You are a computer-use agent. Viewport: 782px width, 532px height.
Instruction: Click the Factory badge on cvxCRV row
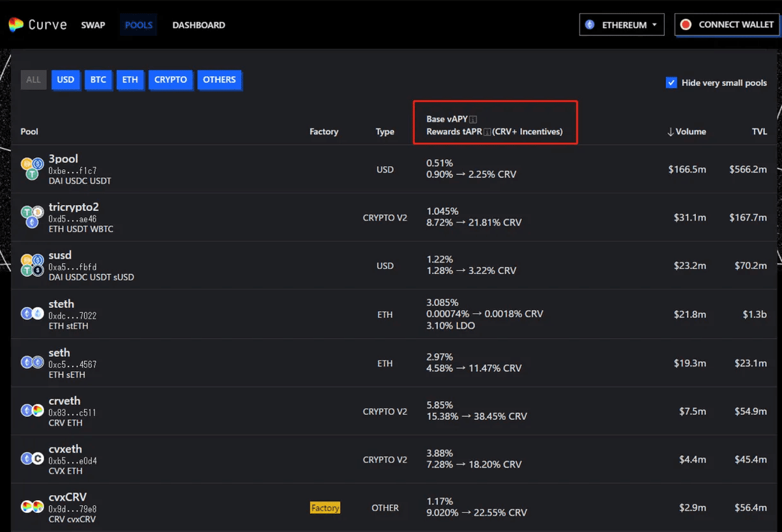point(325,508)
